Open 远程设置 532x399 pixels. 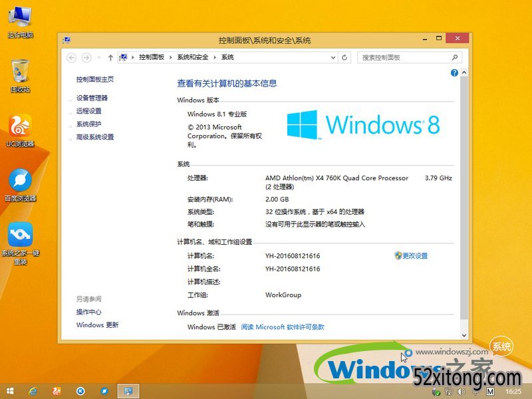click(x=89, y=111)
